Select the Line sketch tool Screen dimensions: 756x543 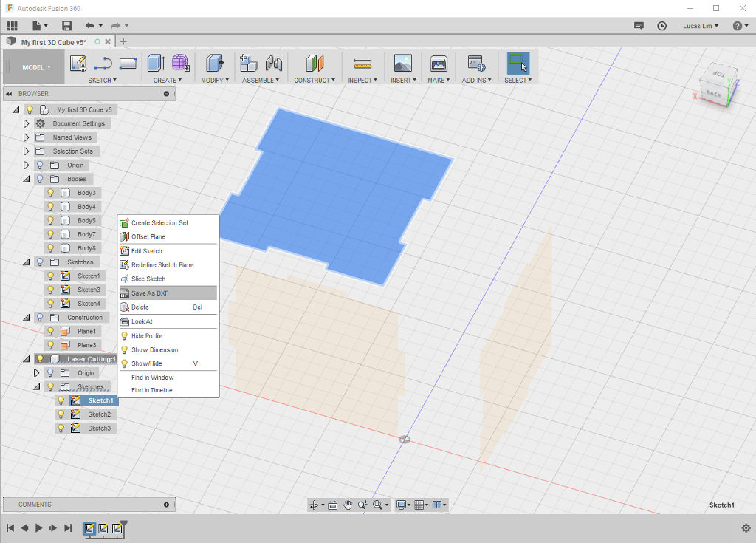click(103, 64)
